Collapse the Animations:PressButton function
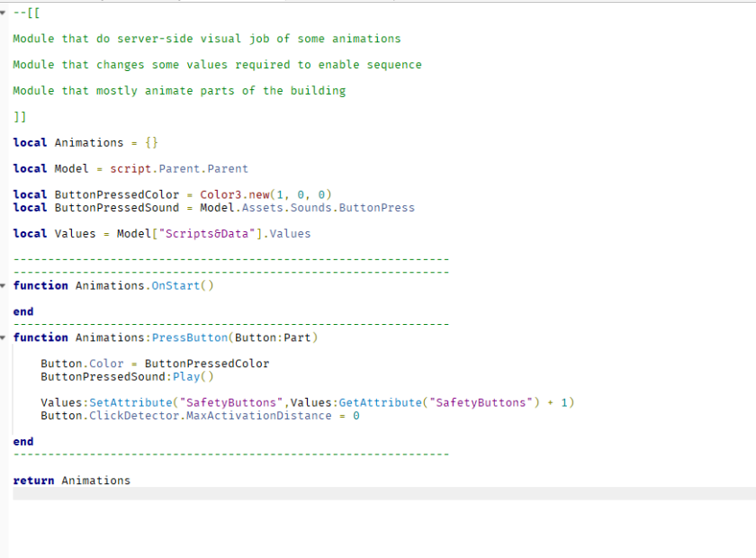This screenshot has height=558, width=756. coord(5,337)
